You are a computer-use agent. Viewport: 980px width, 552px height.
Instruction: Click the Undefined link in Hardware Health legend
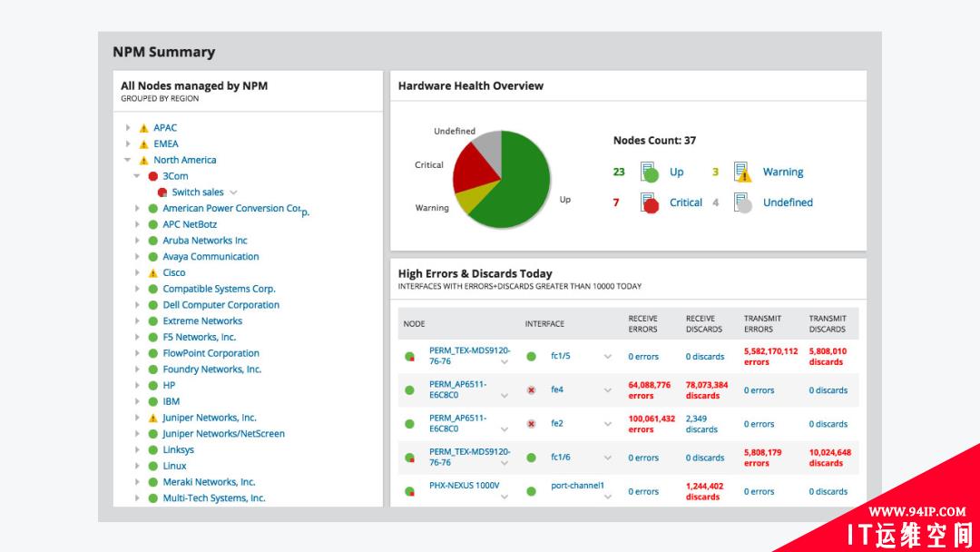[x=788, y=202]
